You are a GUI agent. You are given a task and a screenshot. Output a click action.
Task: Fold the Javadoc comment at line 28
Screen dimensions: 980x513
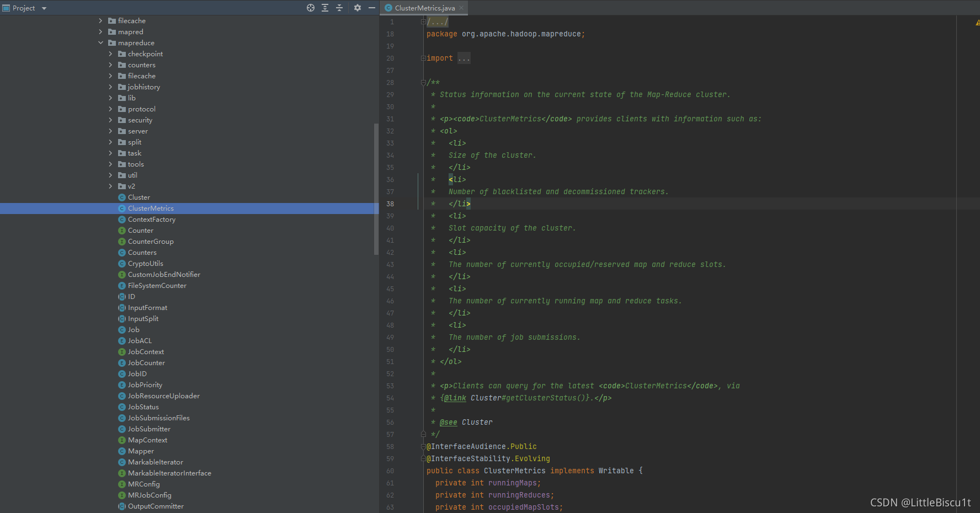(x=423, y=83)
